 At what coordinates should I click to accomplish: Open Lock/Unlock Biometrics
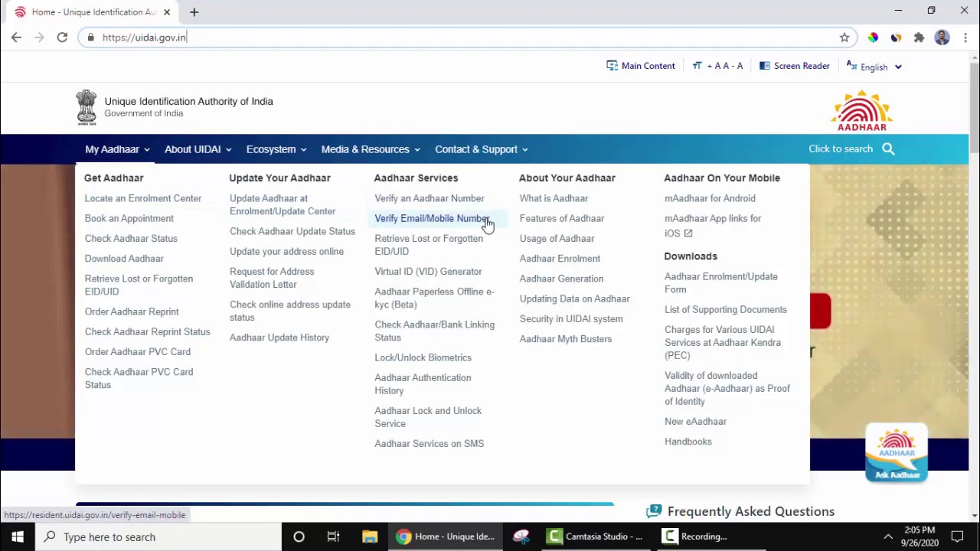[423, 357]
